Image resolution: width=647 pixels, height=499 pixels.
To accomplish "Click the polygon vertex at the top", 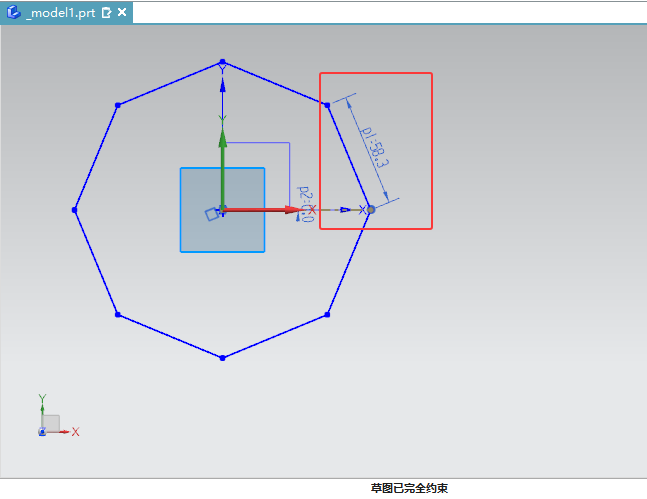I will (222, 62).
